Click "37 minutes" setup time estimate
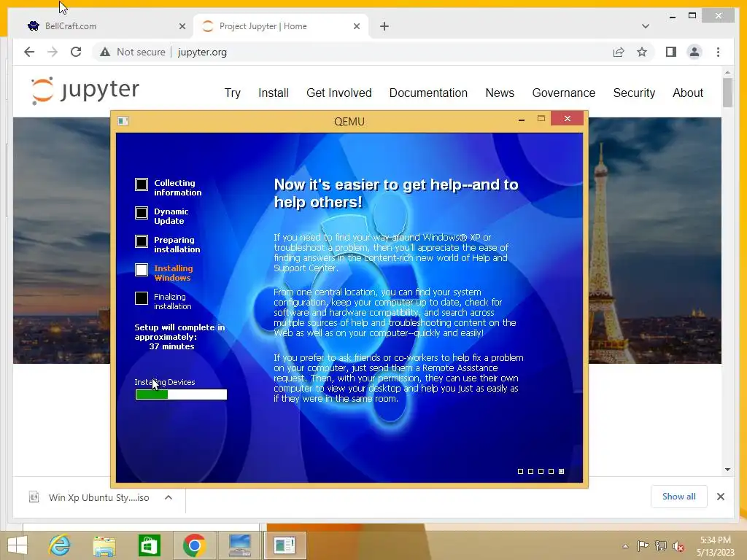This screenshot has width=747, height=560. (171, 346)
